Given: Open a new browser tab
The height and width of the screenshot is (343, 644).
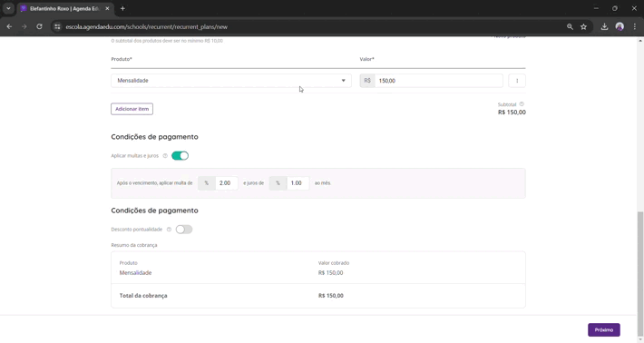Looking at the screenshot, I should point(122,8).
